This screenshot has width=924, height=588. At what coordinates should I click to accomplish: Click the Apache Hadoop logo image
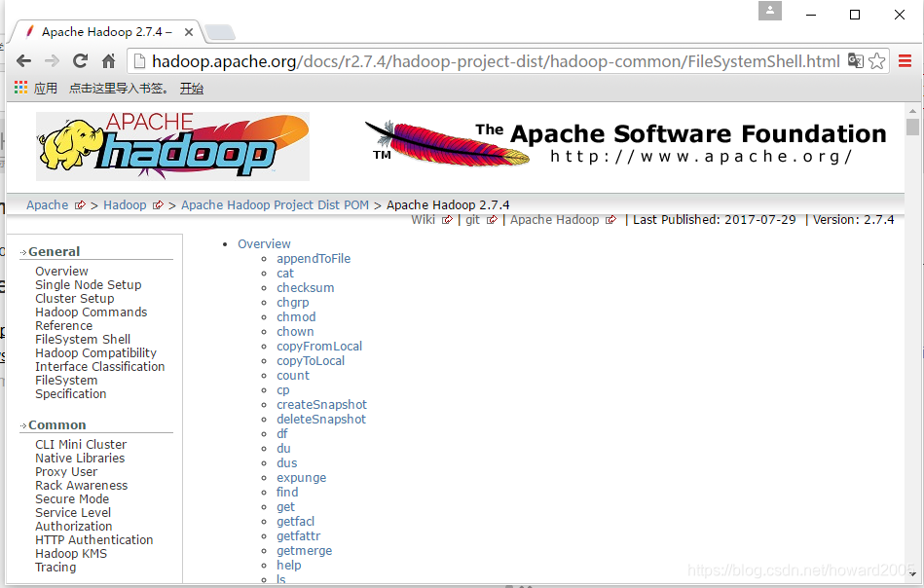tap(172, 146)
